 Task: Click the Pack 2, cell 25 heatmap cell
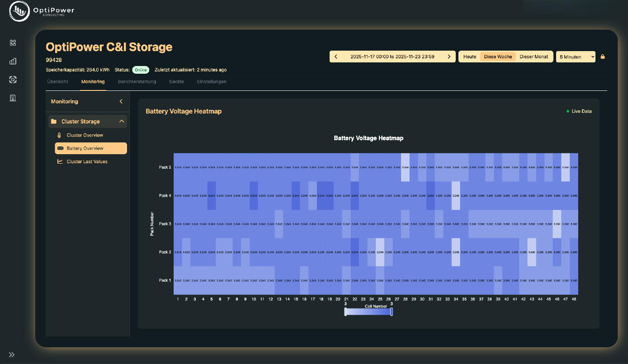click(380, 252)
